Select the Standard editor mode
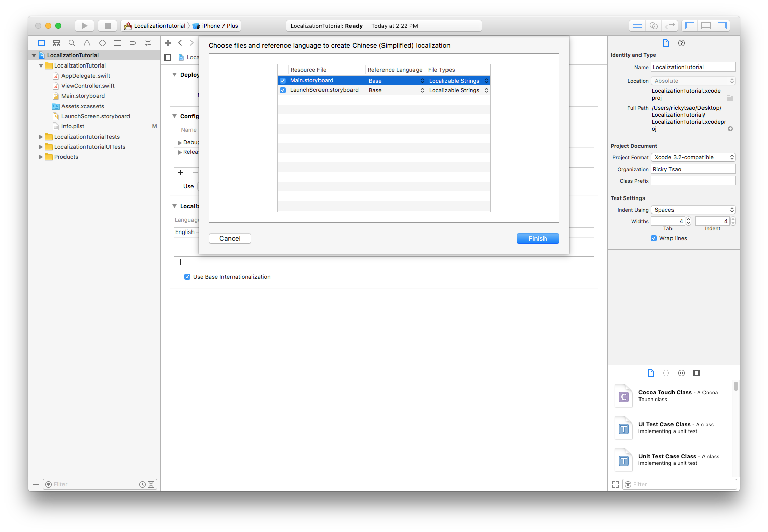The width and height of the screenshot is (768, 532). (x=637, y=26)
